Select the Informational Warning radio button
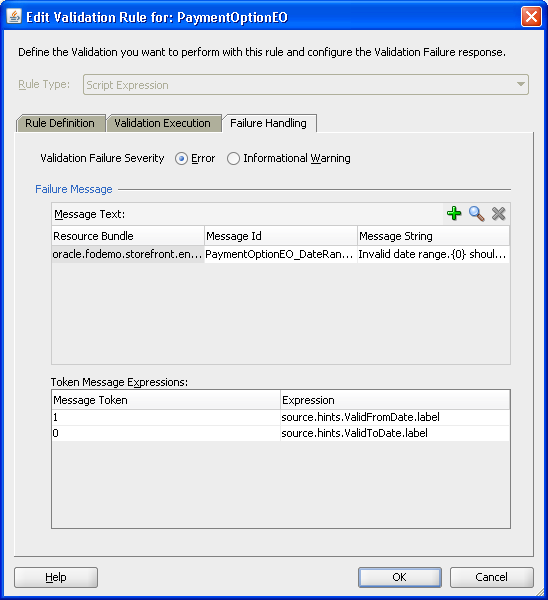 point(233,158)
